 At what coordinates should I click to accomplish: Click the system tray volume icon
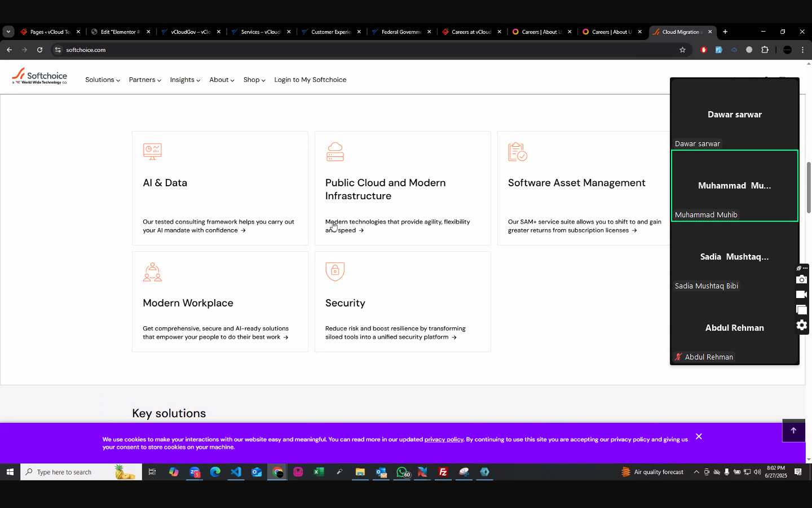coord(757,472)
